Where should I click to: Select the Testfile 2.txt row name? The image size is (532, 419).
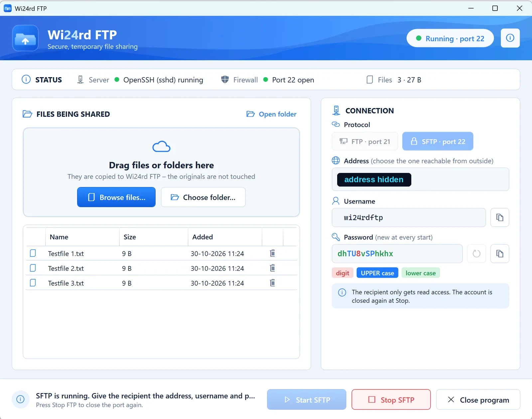66,268
